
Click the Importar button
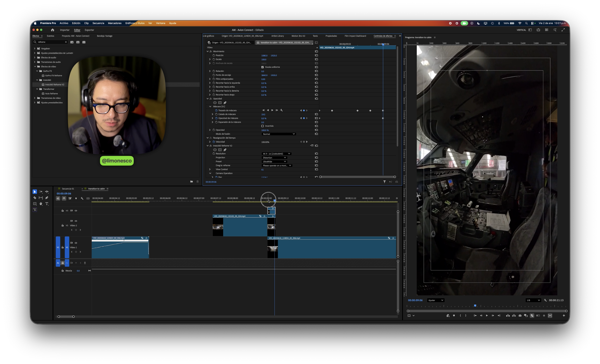pyautogui.click(x=65, y=30)
